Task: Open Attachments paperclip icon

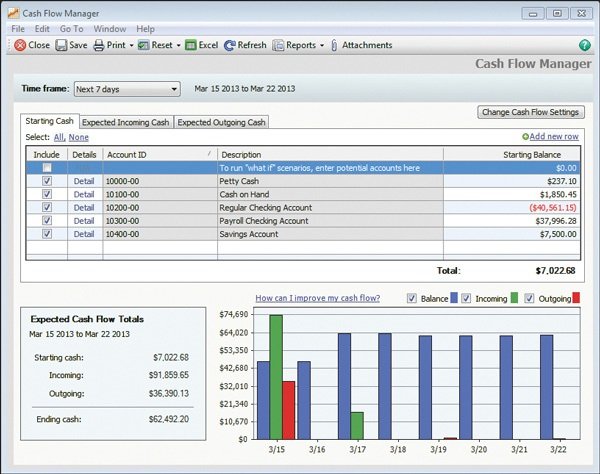Action: pyautogui.click(x=335, y=45)
